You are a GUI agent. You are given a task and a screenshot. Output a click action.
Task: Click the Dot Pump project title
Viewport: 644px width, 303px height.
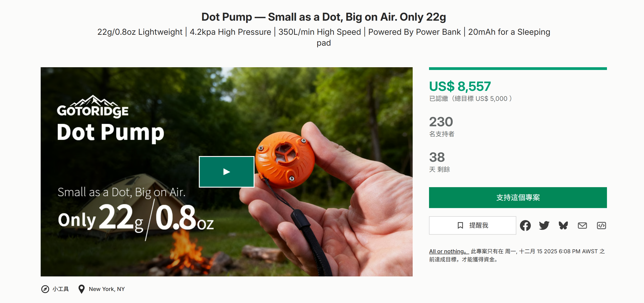click(x=324, y=17)
